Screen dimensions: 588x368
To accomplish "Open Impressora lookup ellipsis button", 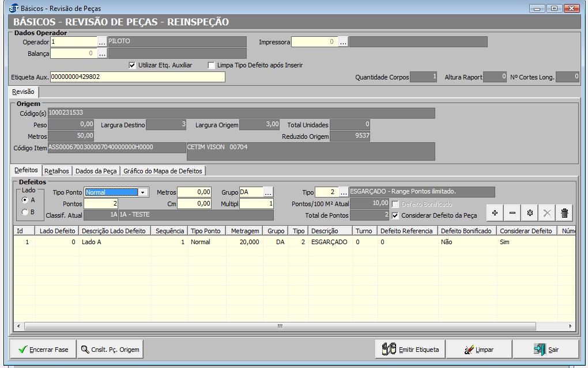I will [343, 42].
